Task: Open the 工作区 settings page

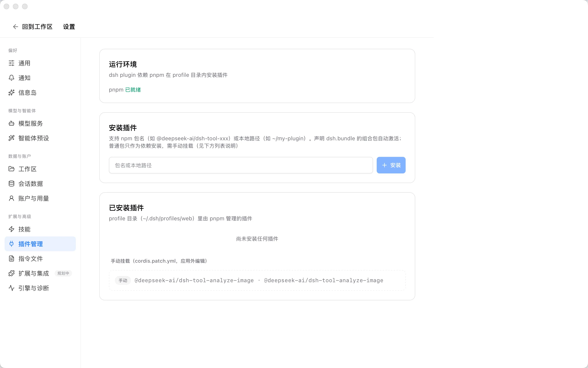Action: click(40, 169)
